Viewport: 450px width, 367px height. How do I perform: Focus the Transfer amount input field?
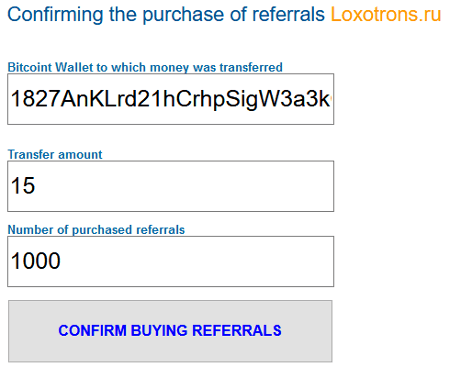point(171,186)
